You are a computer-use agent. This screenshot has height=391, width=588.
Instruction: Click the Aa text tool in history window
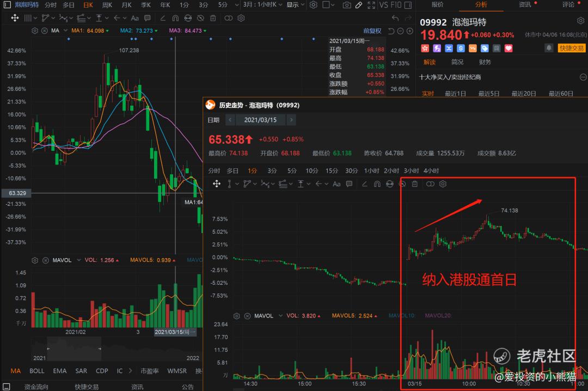(x=336, y=184)
